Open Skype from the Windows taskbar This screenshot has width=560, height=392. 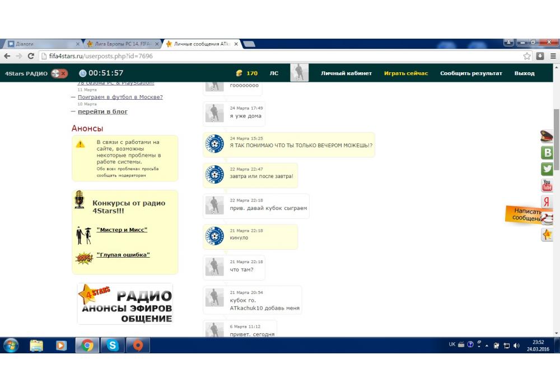tap(112, 346)
